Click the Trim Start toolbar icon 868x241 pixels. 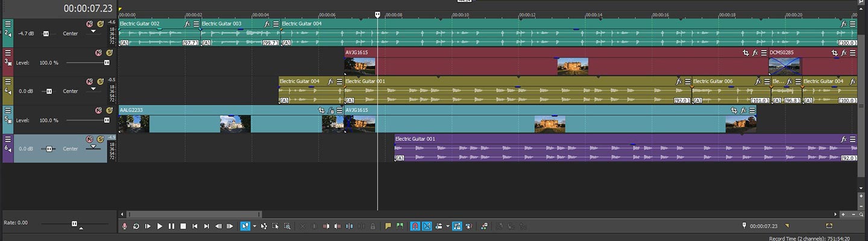[x=326, y=226]
